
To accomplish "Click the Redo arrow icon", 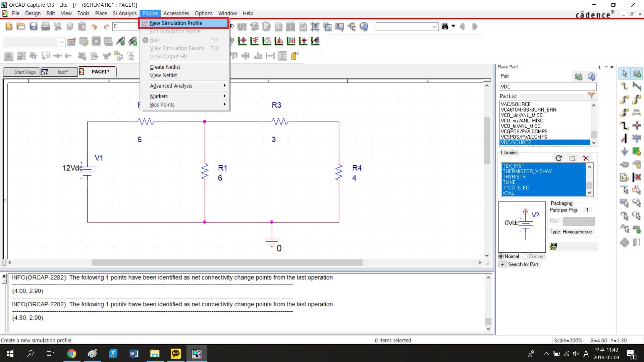I will (x=106, y=26).
